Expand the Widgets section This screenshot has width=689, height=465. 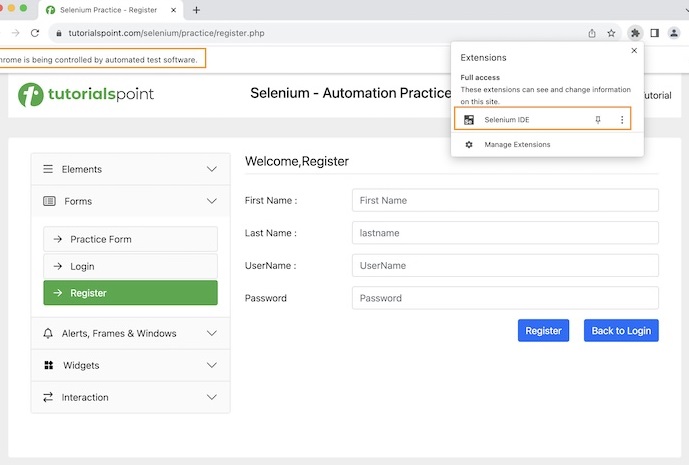pos(130,365)
